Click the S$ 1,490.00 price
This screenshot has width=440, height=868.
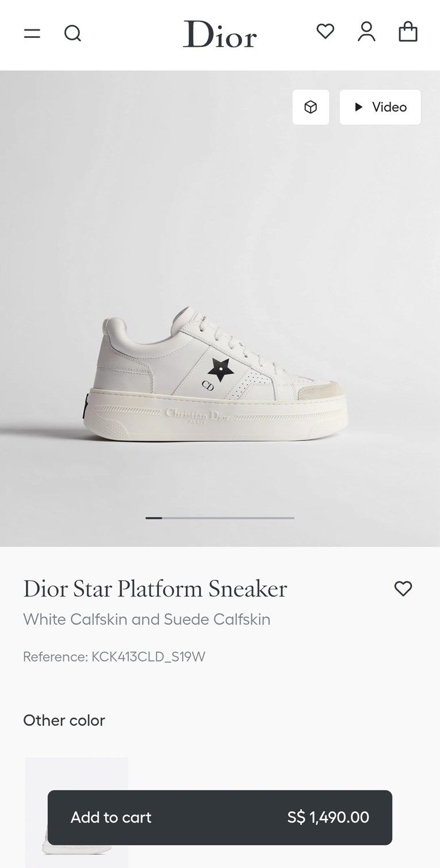328,817
